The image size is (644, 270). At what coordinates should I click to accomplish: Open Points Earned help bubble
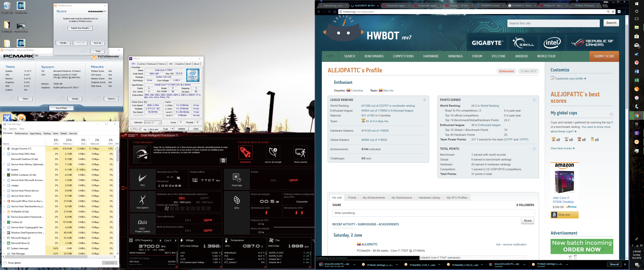click(534, 100)
